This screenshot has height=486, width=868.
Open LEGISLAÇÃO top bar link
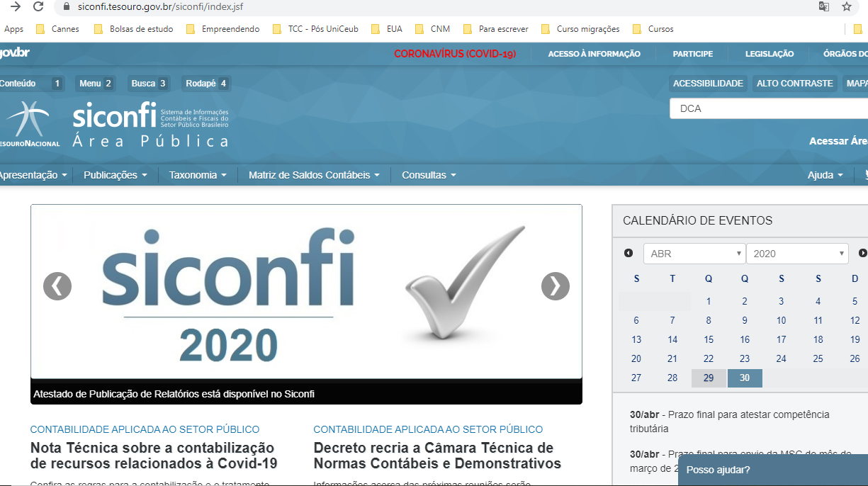(x=770, y=54)
